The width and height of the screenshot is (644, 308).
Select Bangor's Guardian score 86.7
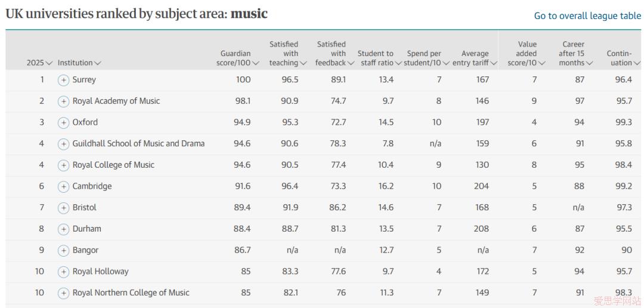coord(242,250)
